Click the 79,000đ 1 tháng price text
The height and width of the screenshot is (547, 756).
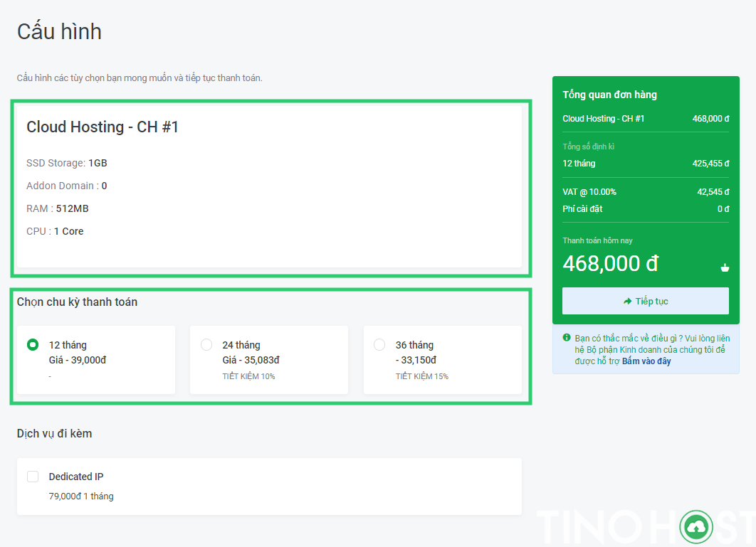tap(81, 496)
